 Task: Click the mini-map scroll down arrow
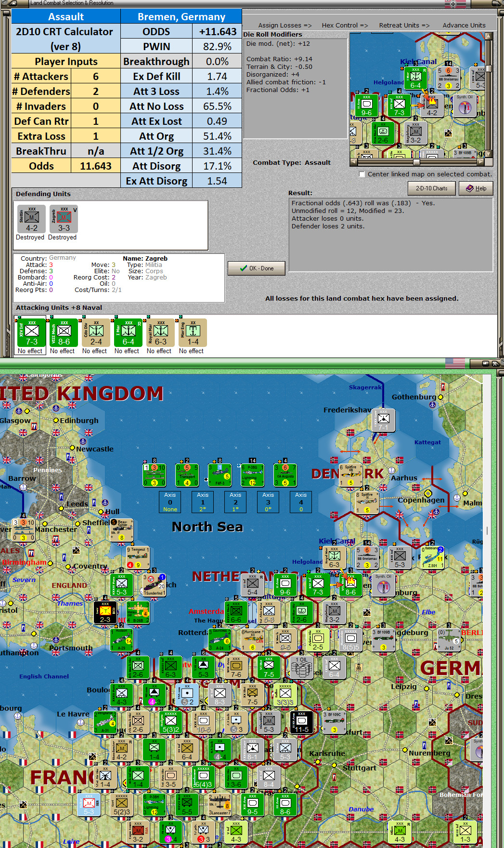pos(489,154)
